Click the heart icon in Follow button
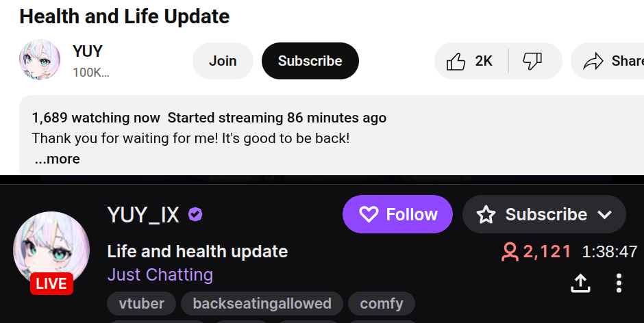644x323 pixels. point(369,214)
